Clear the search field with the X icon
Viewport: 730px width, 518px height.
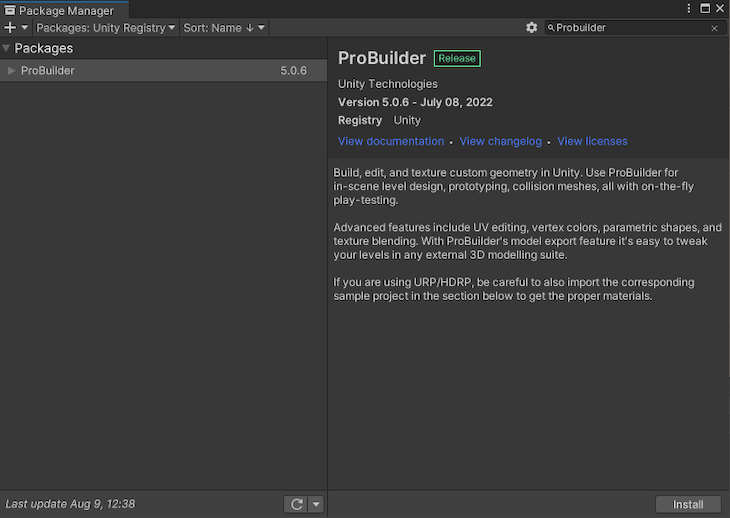(714, 28)
